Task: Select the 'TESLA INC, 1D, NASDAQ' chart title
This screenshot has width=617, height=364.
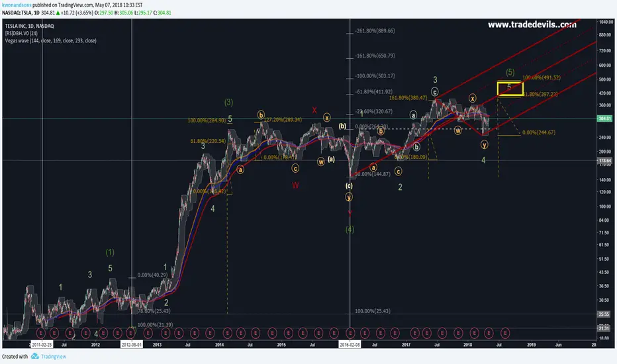Action: pos(30,26)
